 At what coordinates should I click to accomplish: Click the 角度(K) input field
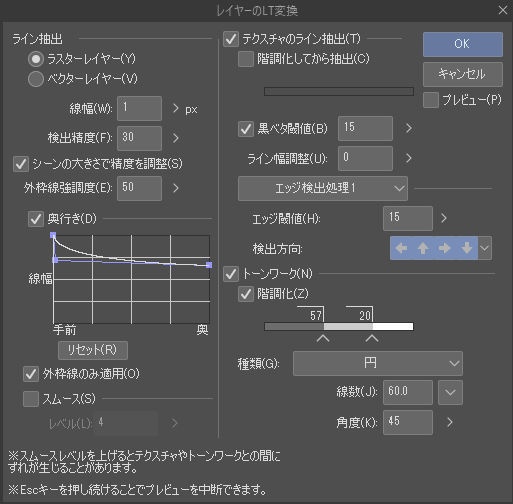408,422
